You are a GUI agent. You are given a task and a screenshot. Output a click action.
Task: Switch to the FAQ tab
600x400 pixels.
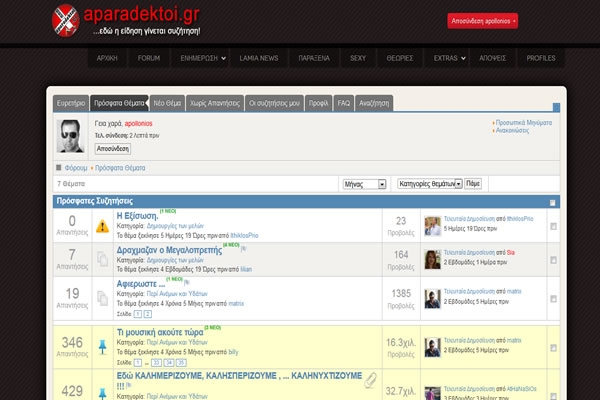coord(344,103)
